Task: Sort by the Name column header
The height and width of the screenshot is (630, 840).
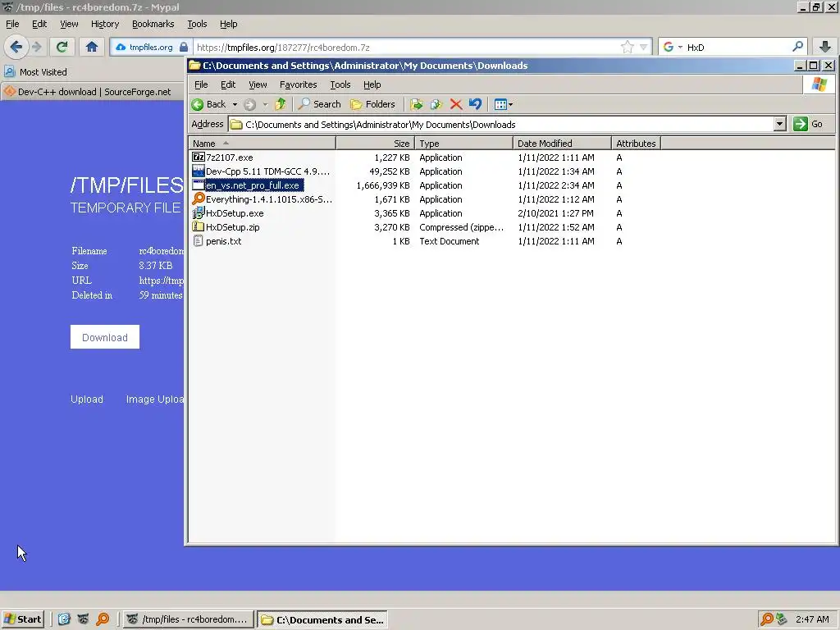Action: 262,143
